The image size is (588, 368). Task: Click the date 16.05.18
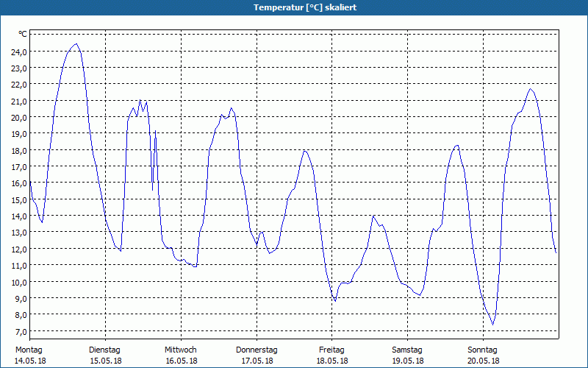pyautogui.click(x=182, y=361)
